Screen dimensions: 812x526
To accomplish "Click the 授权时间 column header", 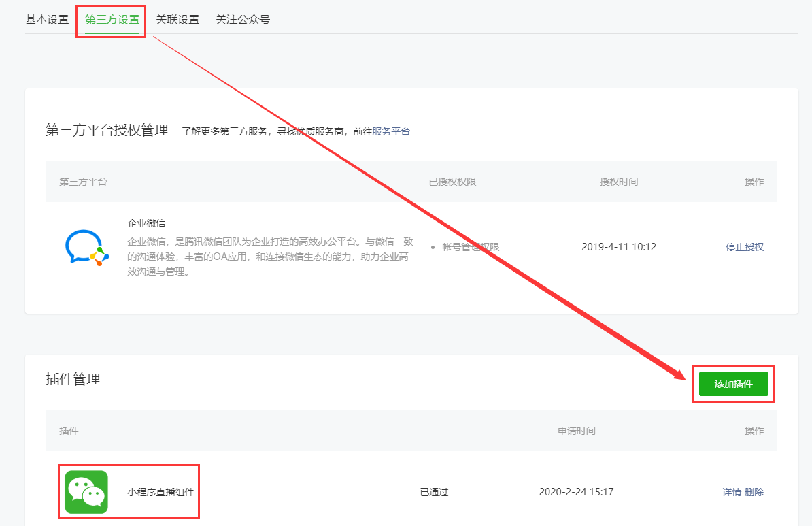I will (619, 182).
